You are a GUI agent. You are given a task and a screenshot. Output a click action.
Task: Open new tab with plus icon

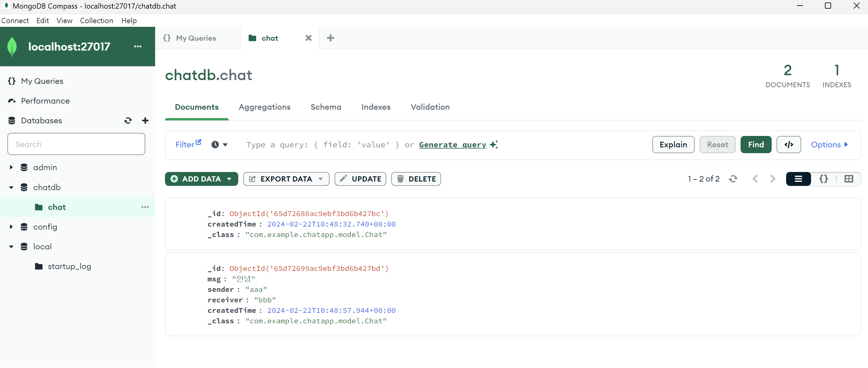[x=331, y=38]
